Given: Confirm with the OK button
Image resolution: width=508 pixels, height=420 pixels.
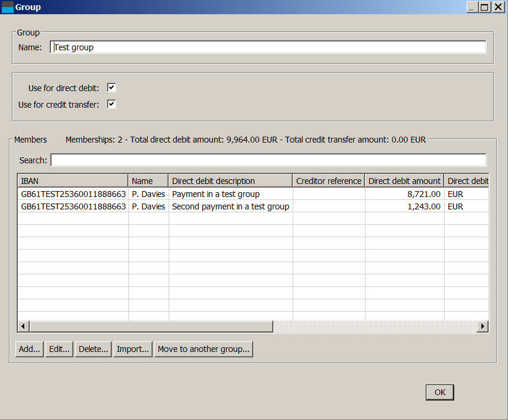Looking at the screenshot, I should [439, 392].
